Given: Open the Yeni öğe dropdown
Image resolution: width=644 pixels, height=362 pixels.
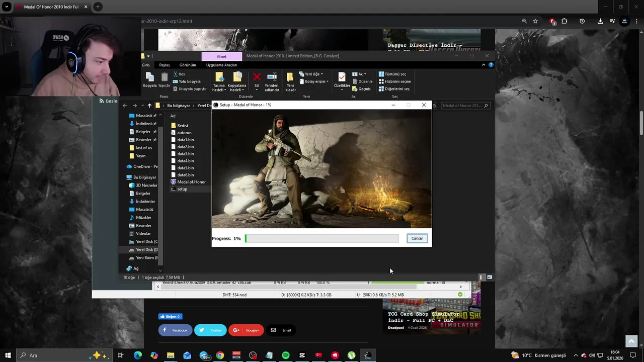Looking at the screenshot, I should click(311, 74).
